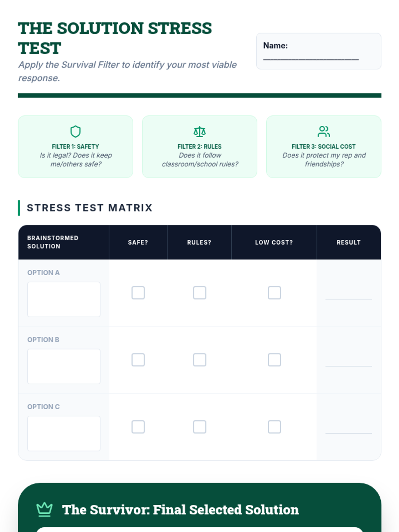Click the Option A solution text box
The height and width of the screenshot is (532, 399).
pos(64,299)
